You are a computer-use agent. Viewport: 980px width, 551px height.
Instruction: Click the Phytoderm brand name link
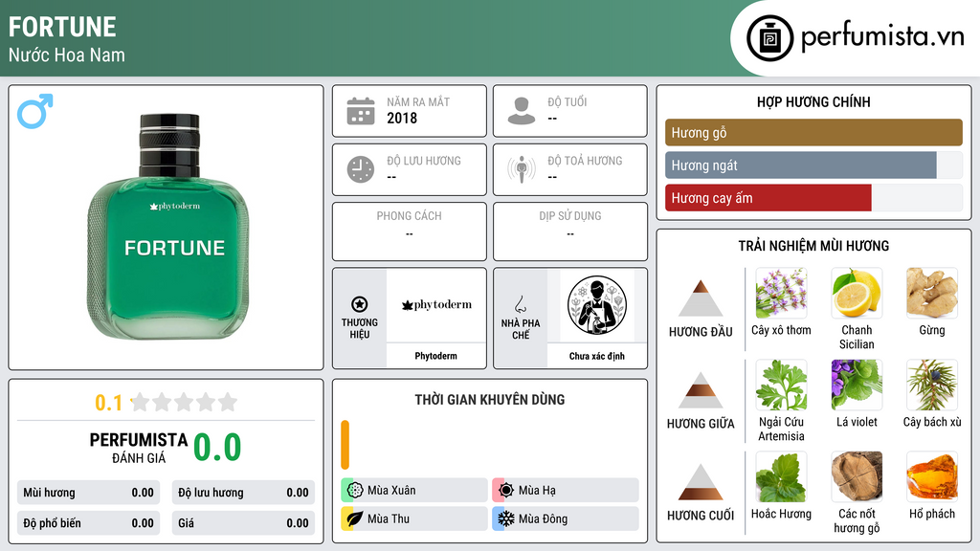coord(435,356)
